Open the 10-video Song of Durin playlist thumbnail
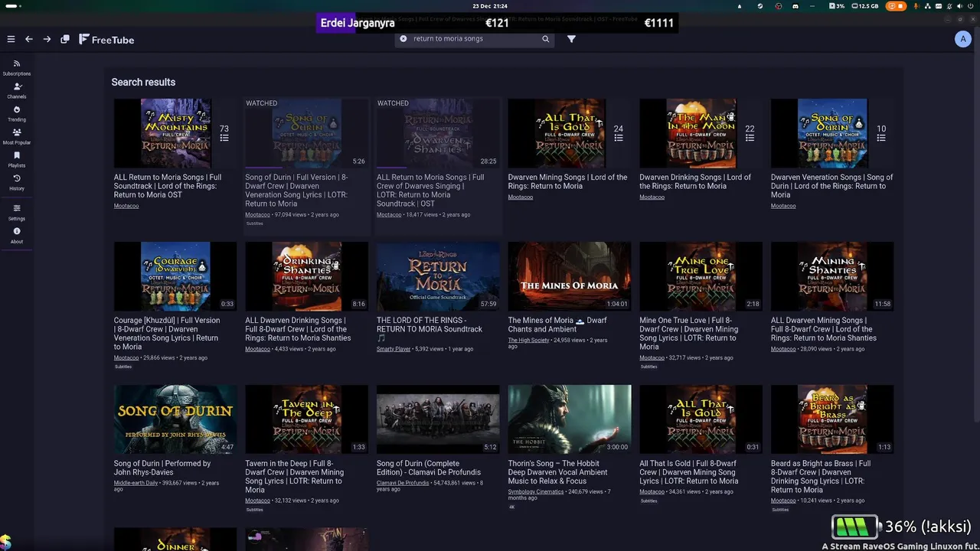This screenshot has width=980, height=551. pyautogui.click(x=832, y=133)
